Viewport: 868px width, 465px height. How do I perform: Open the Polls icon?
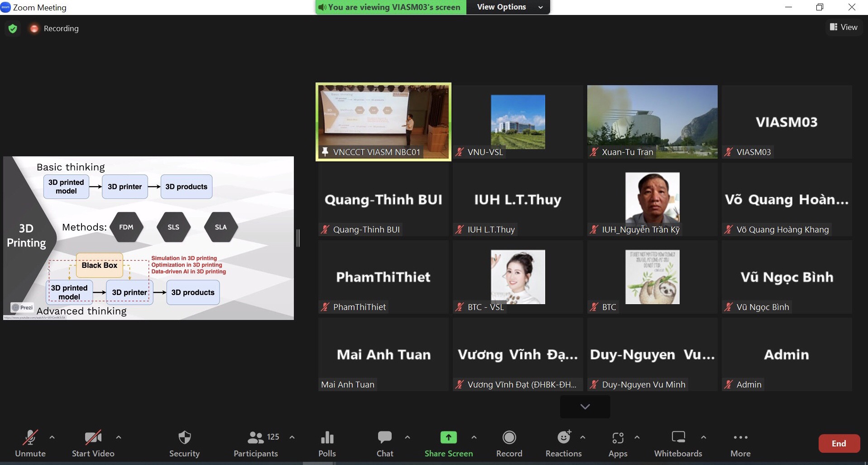pyautogui.click(x=327, y=438)
